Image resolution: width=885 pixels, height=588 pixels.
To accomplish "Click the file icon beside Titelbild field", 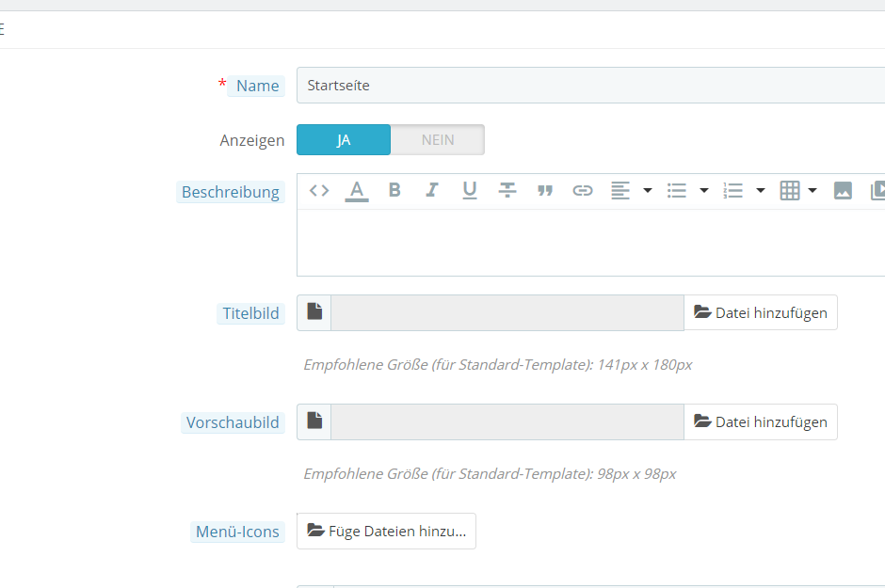I will (314, 311).
